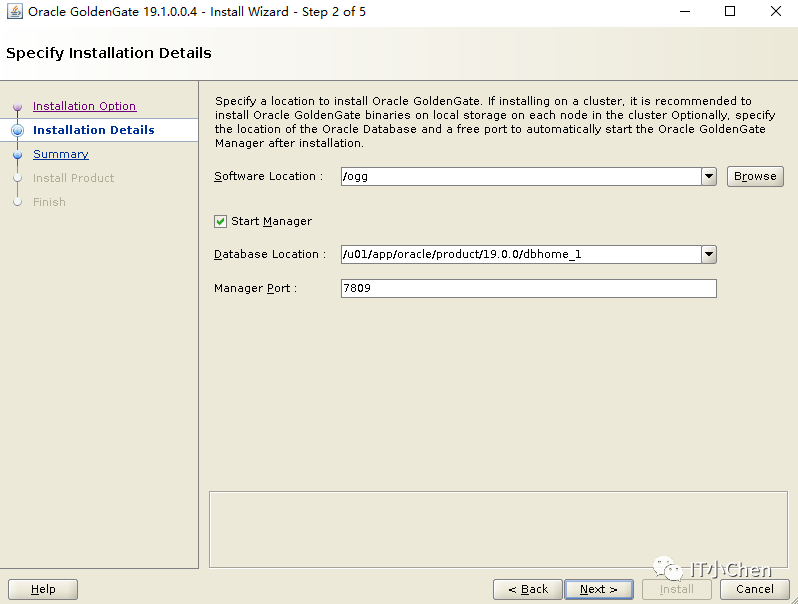The image size is (798, 604).
Task: Go to the Installation Option step link
Action: 84,106
